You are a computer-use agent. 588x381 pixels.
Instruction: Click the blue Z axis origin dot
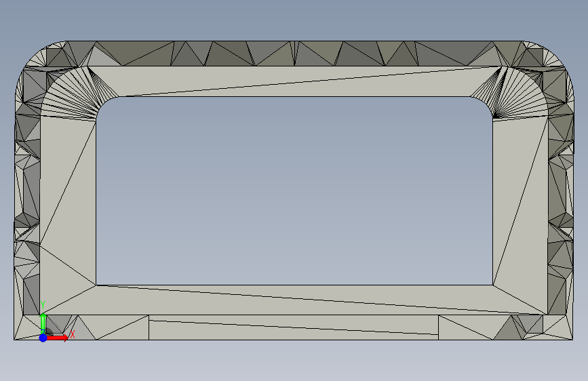43,338
